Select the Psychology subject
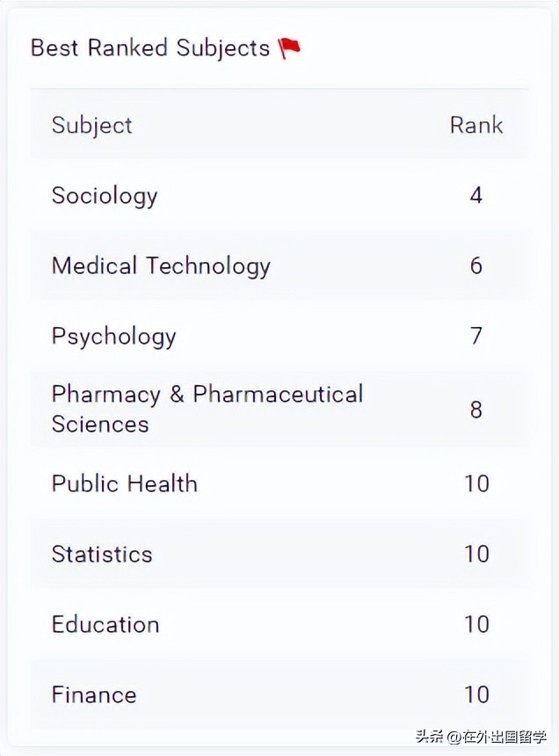 (x=113, y=336)
